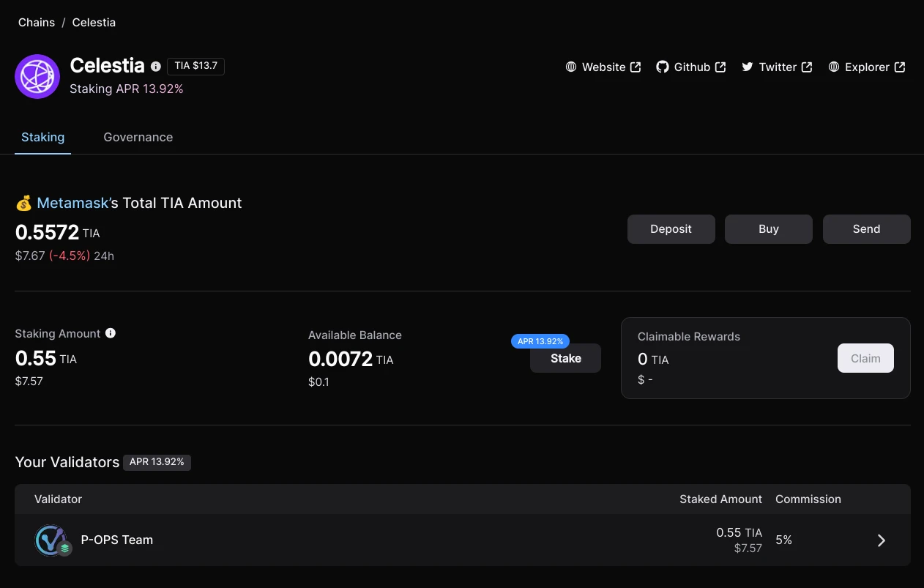Open the Deposit button

[671, 229]
